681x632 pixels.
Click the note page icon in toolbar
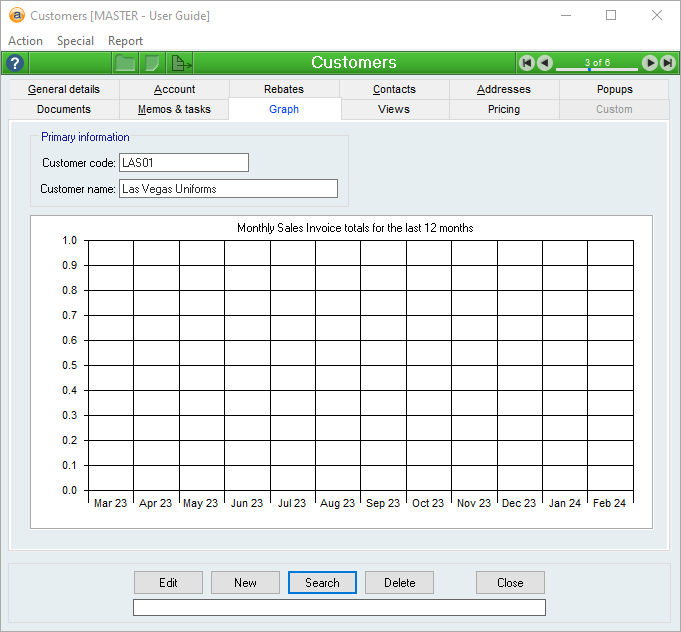point(153,63)
